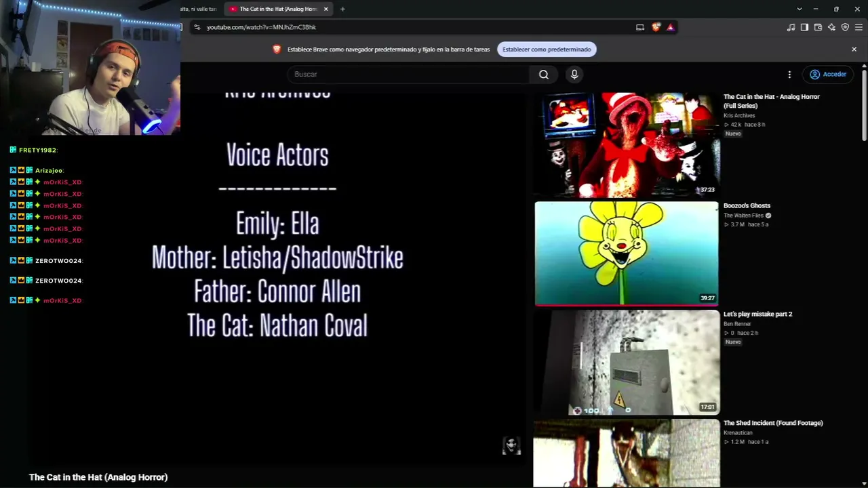Open Brave Rewards triangle icon

[670, 27]
